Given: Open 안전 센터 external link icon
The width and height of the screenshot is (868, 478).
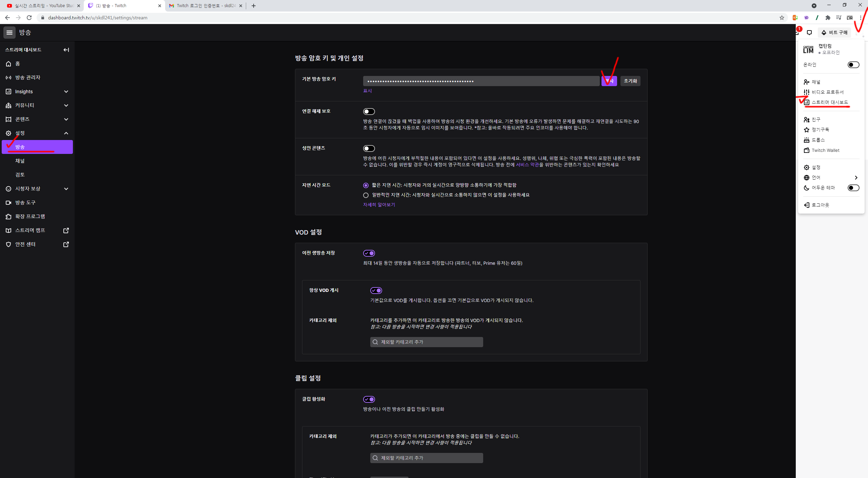Looking at the screenshot, I should click(66, 244).
